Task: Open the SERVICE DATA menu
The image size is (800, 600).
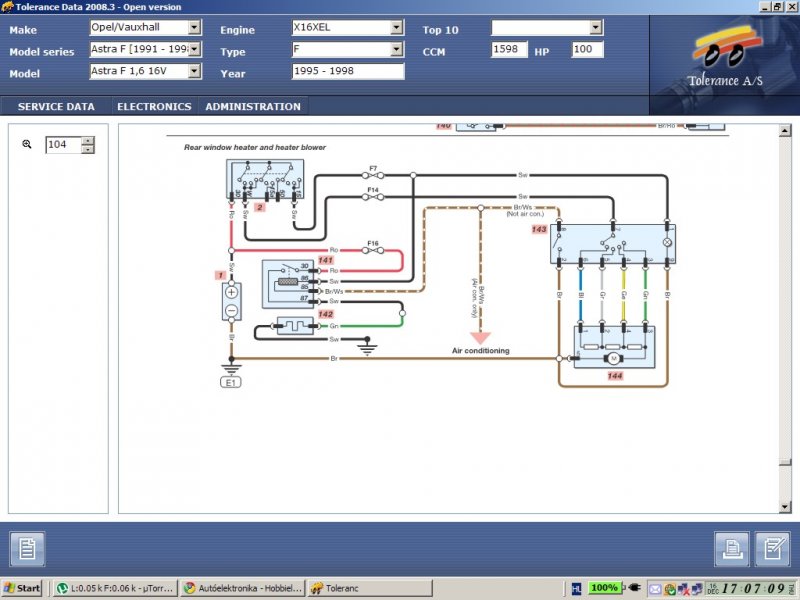Action: click(x=56, y=107)
